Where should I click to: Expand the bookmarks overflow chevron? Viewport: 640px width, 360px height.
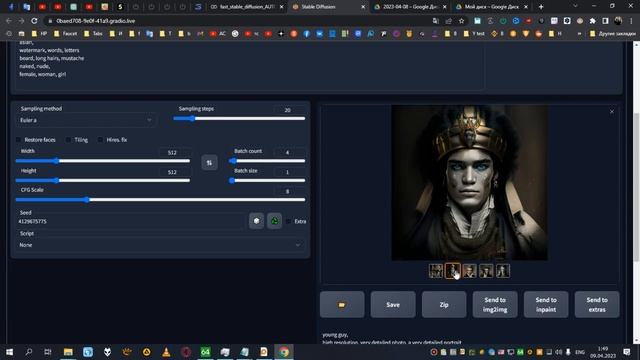pos(579,34)
